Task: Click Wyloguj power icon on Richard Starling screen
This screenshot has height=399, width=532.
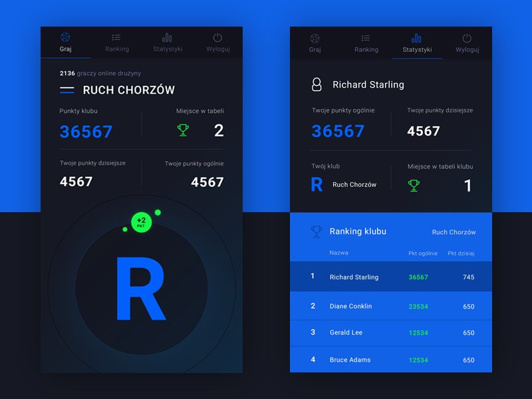Action: (467, 39)
